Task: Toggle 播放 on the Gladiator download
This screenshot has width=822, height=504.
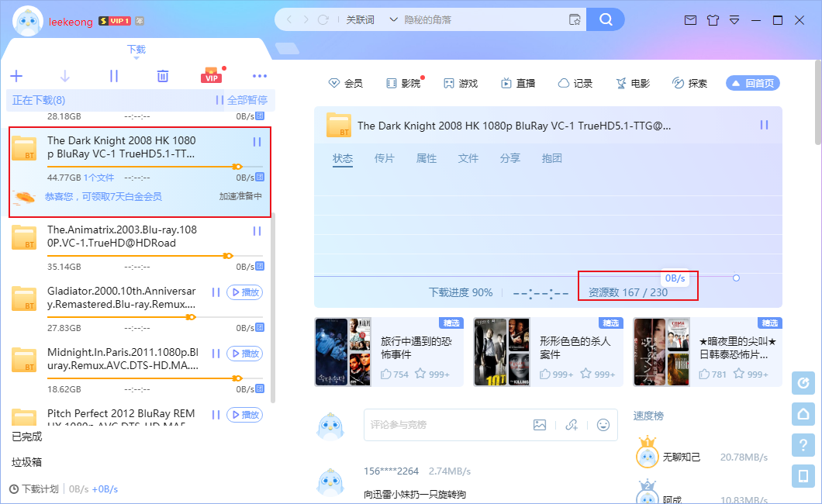Action: point(244,293)
